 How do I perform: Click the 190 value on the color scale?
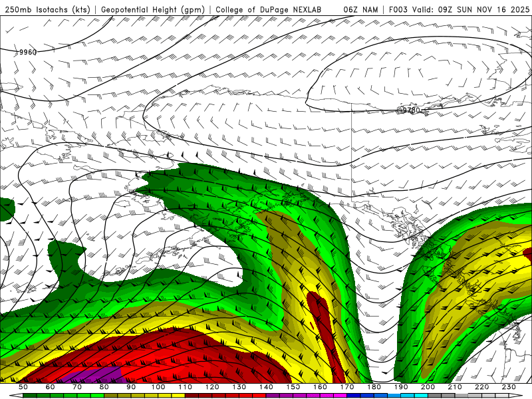tap(402, 387)
